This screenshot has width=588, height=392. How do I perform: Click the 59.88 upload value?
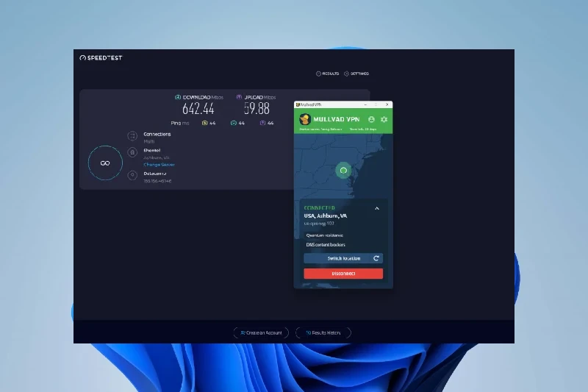257,109
